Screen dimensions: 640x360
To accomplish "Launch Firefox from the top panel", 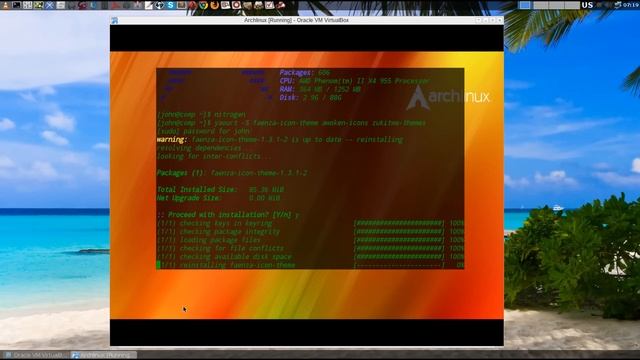I will click(214, 5).
